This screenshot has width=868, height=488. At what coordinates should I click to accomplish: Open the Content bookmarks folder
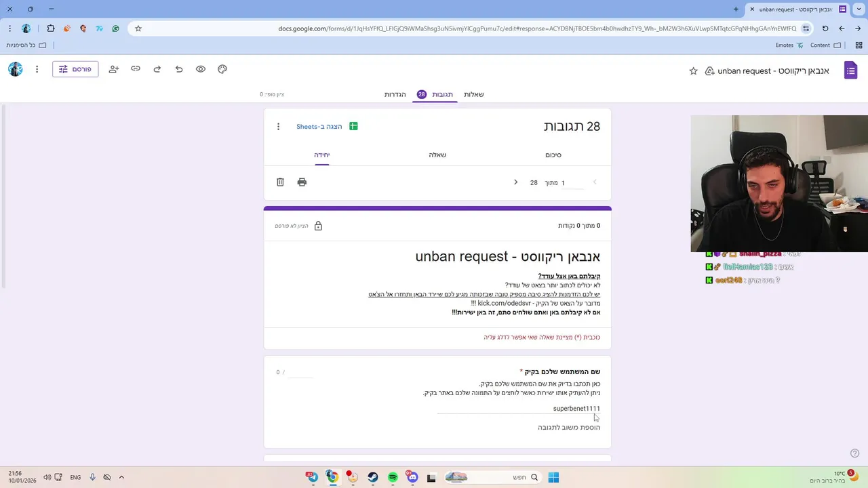825,45
